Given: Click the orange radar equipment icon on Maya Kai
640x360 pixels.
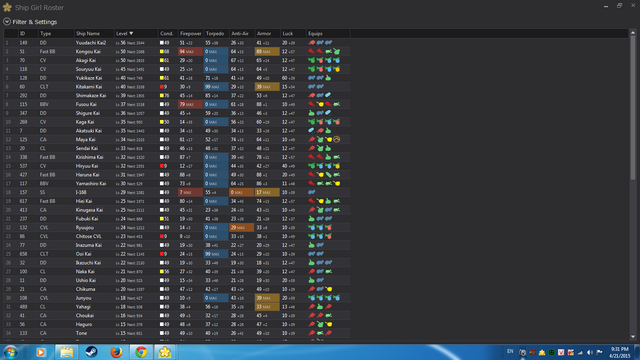Looking at the screenshot, I should (337, 140).
